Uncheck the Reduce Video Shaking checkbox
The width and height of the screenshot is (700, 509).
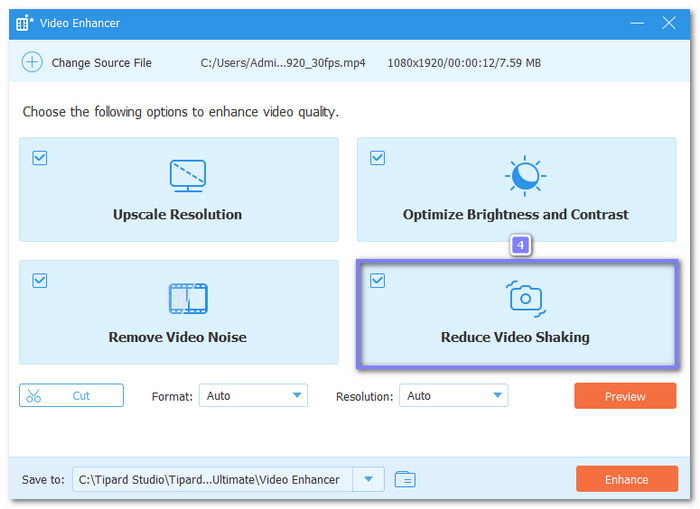point(377,280)
